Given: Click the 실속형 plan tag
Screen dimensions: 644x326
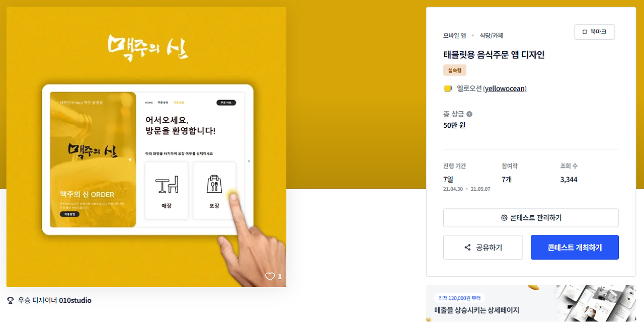Looking at the screenshot, I should pos(455,70).
